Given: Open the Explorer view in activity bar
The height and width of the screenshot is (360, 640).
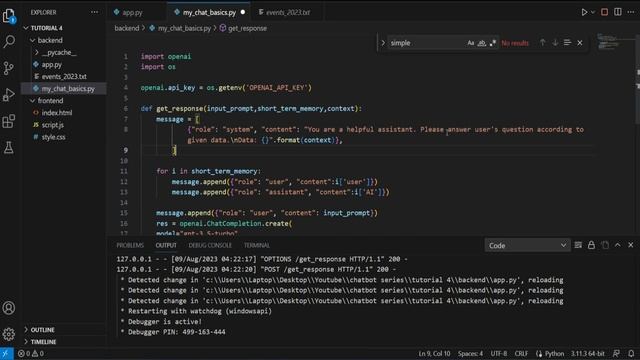Looking at the screenshot, I should 9,16.
